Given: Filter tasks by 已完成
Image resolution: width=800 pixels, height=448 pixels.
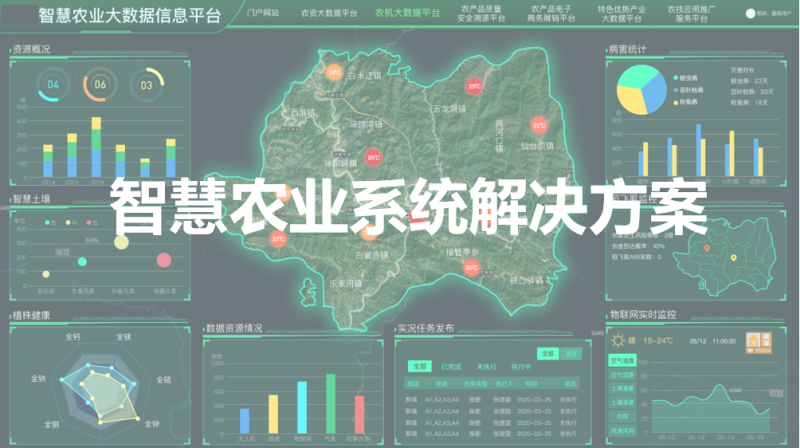Looking at the screenshot, I should (453, 366).
